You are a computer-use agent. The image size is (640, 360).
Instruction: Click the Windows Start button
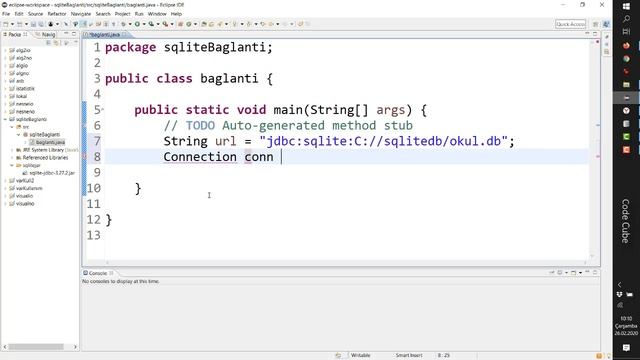tap(626, 7)
